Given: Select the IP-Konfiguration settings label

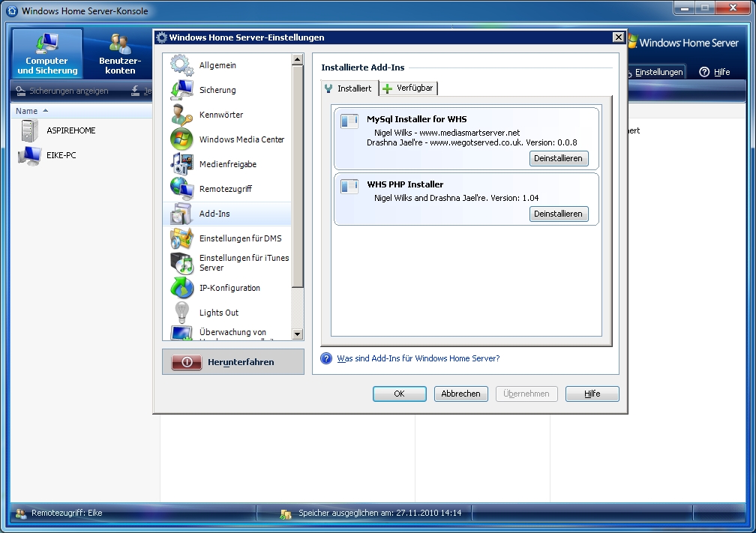Looking at the screenshot, I should (x=229, y=288).
